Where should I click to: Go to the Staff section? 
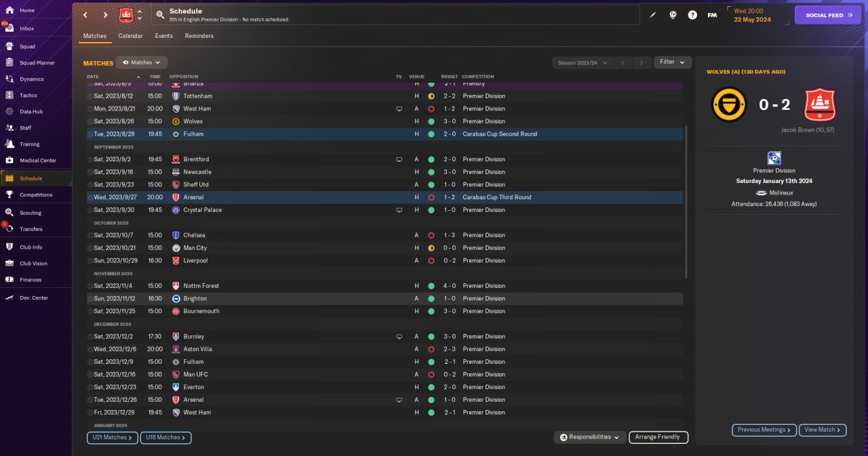click(x=26, y=128)
